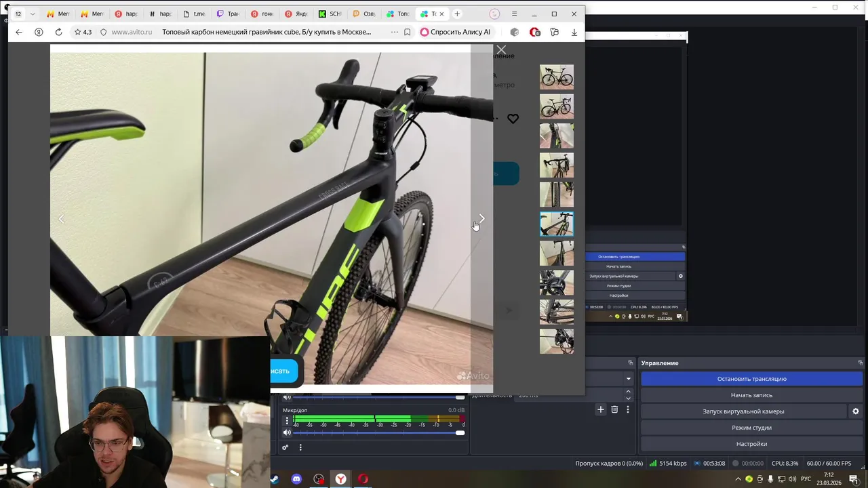Open the collections toolbar icon

point(555,32)
